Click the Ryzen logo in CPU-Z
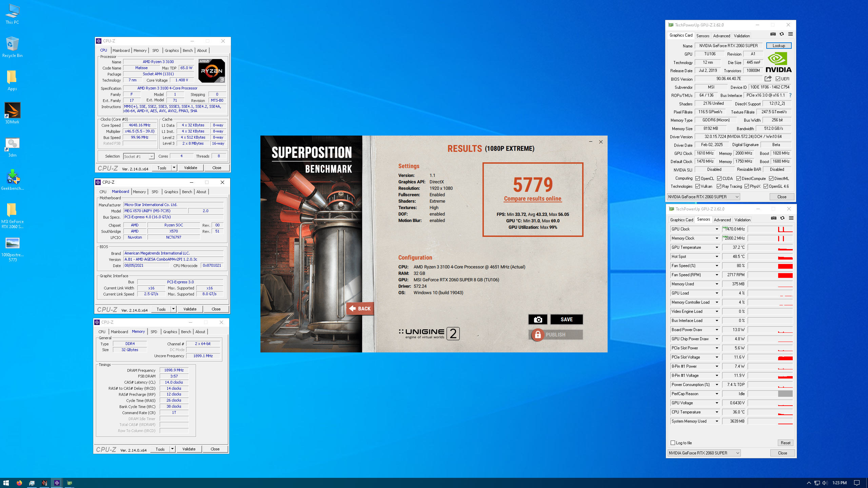Viewport: 868px width, 488px height. (x=212, y=70)
